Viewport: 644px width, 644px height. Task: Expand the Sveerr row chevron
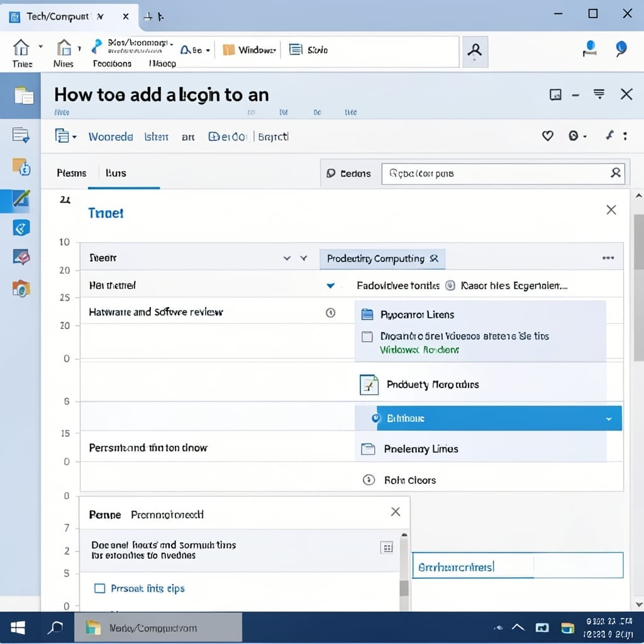click(x=287, y=258)
